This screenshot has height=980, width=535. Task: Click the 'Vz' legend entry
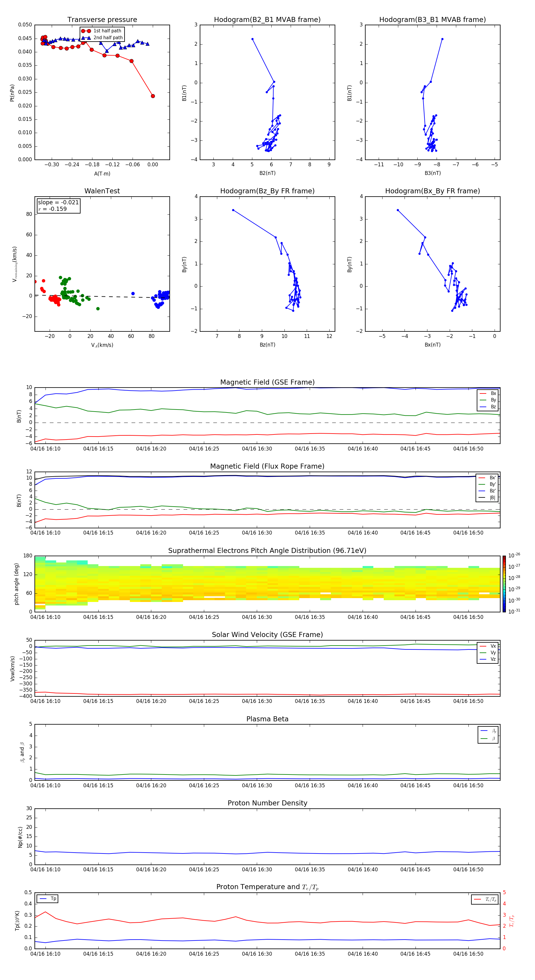point(488,659)
